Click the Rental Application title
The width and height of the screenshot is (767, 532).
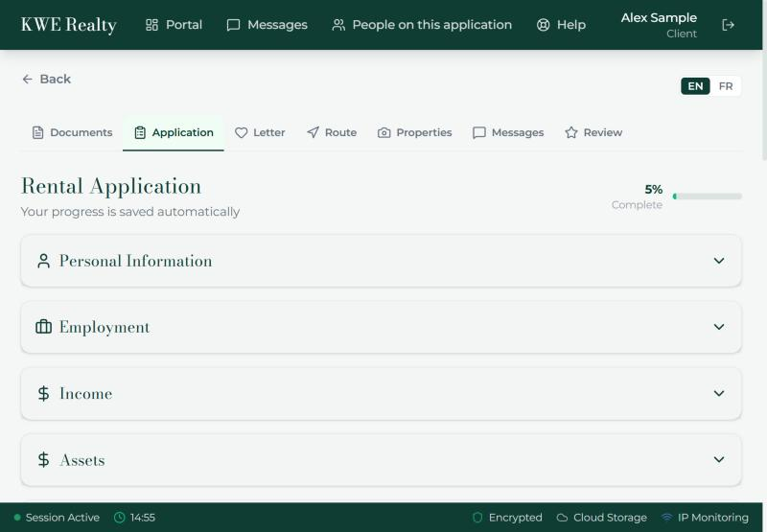111,186
